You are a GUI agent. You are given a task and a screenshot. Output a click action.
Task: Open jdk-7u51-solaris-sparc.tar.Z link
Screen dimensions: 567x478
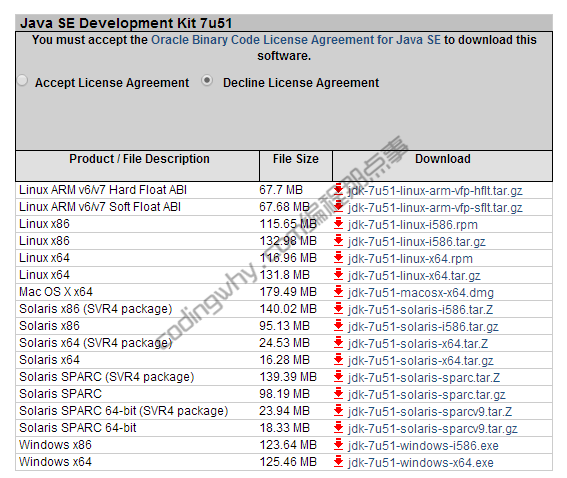tap(424, 377)
